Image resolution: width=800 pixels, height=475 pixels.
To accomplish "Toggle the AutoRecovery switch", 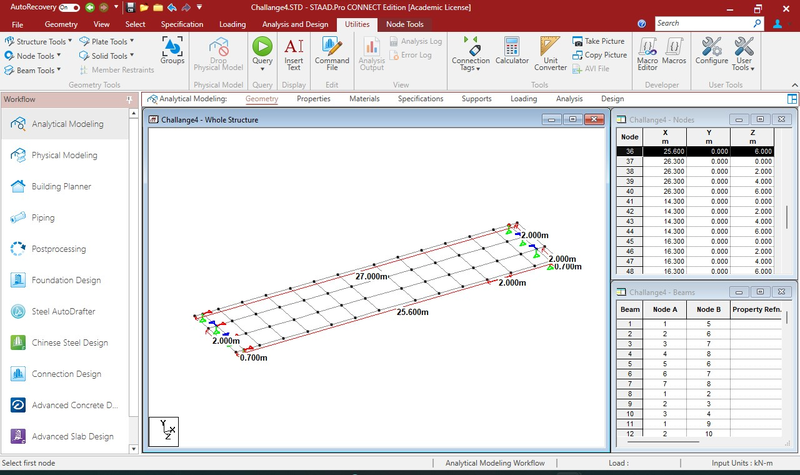I will click(71, 7).
